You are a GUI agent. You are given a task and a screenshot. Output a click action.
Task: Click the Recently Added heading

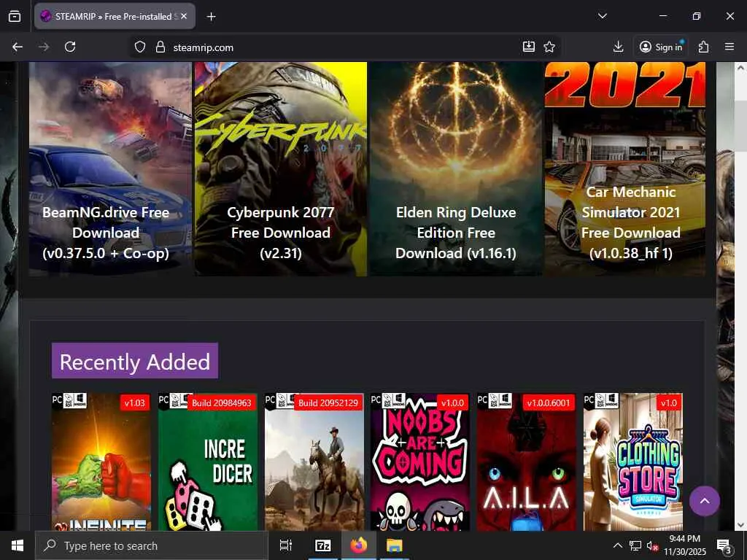coord(135,361)
